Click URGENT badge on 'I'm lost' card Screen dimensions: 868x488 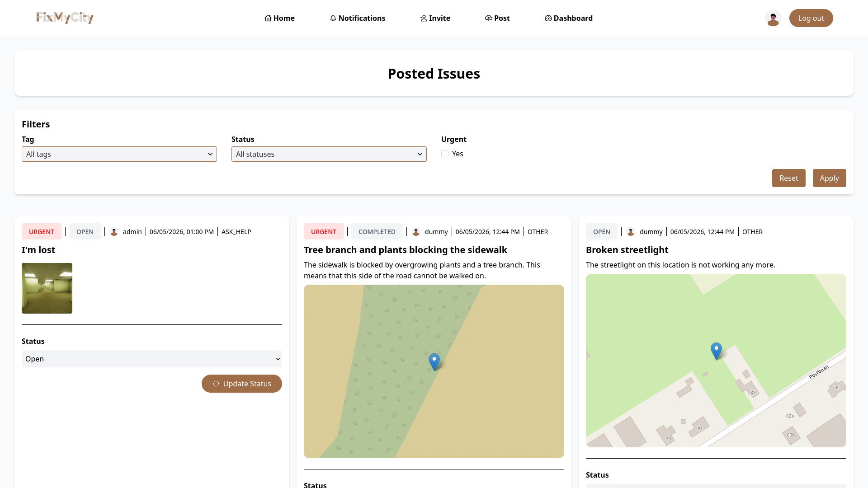(x=42, y=232)
